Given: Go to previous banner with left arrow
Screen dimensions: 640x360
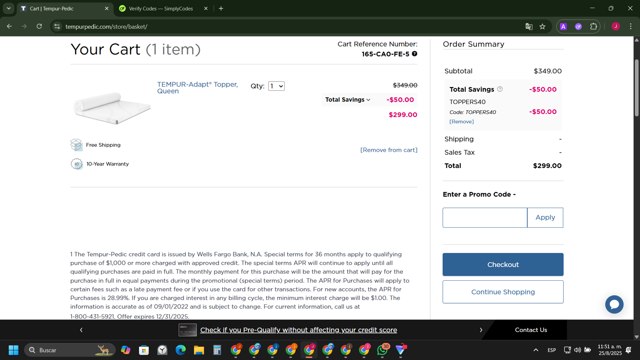Looking at the screenshot, I should (81, 330).
